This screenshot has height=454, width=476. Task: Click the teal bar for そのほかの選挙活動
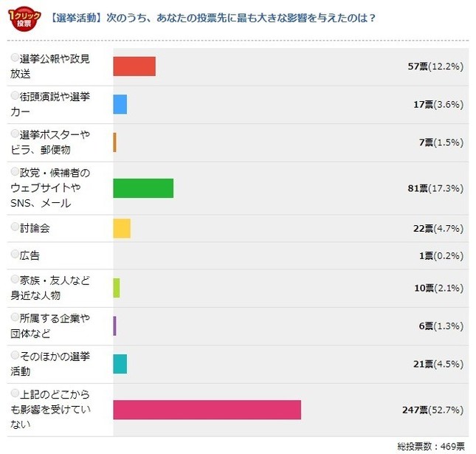(x=120, y=364)
